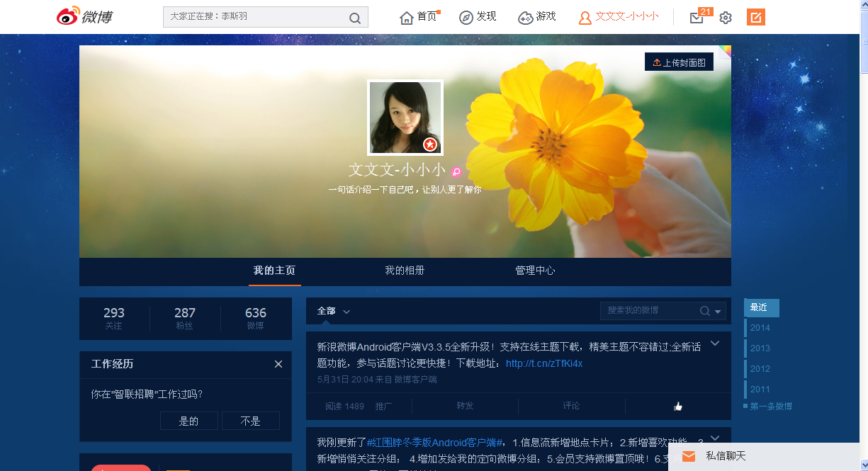Screen dimensions: 868x471
Task: Click 评论 comment on first post
Action: pyautogui.click(x=571, y=406)
